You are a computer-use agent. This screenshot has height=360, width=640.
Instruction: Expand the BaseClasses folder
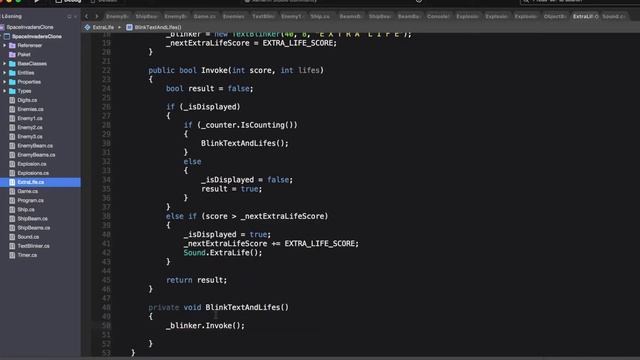pyautogui.click(x=4, y=64)
